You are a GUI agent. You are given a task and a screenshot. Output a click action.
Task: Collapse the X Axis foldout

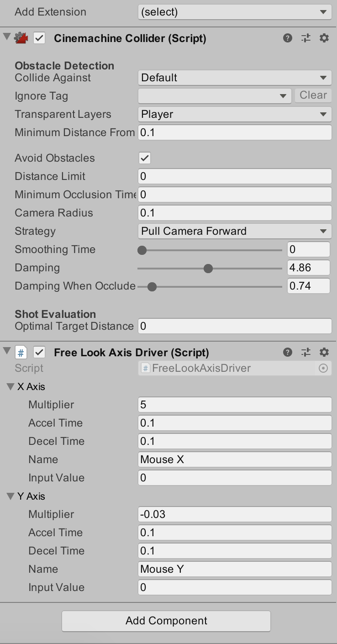tap(11, 387)
